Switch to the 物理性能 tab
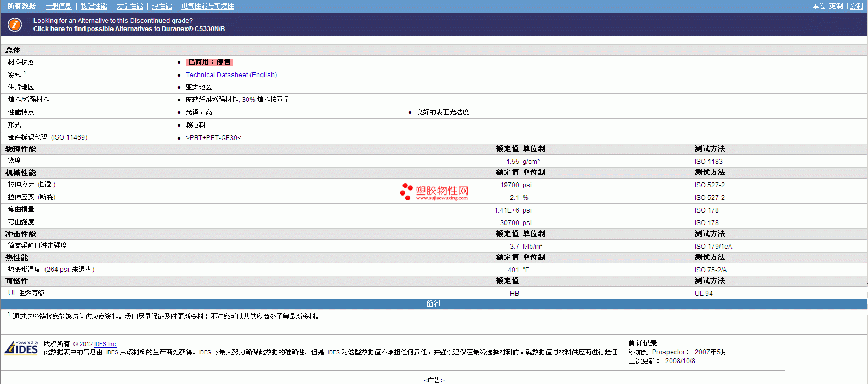 [x=94, y=6]
